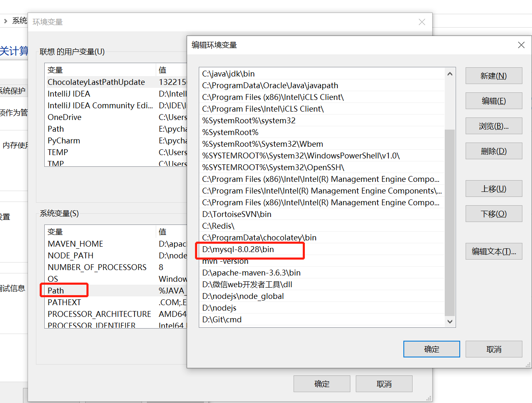This screenshot has height=403, width=532.
Task: Select the mvn -version entry
Action: 322,261
